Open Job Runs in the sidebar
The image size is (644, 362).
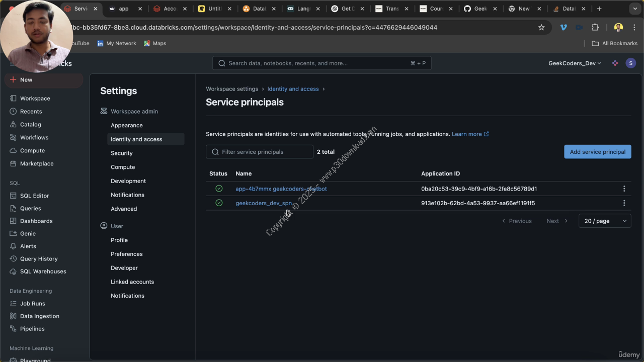32,304
